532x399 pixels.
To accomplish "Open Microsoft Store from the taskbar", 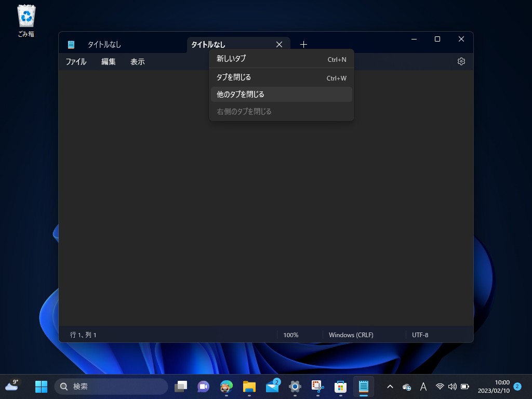I will tap(340, 387).
